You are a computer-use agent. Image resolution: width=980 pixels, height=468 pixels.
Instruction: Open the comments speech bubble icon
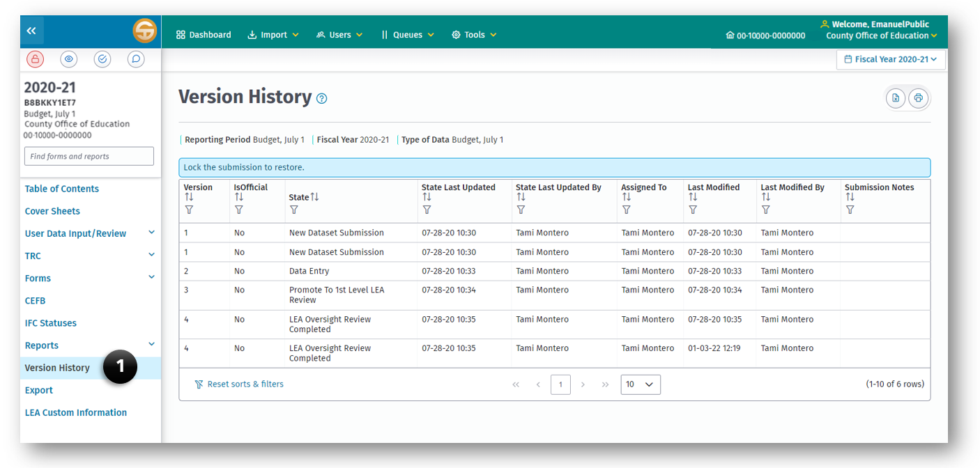tap(135, 58)
